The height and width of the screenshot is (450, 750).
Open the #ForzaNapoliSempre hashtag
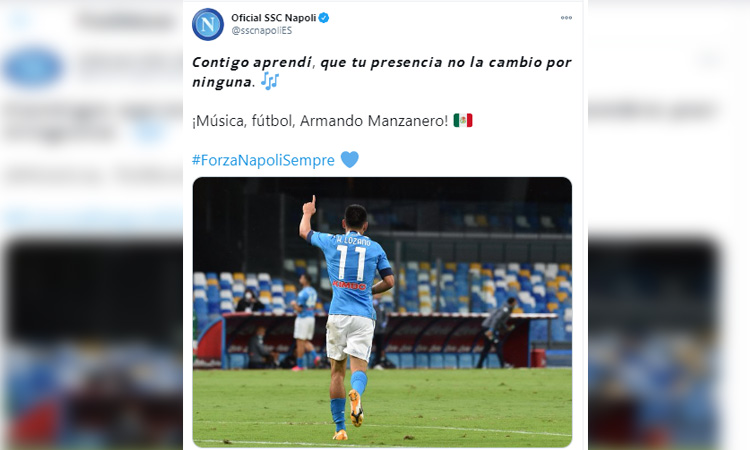(x=263, y=160)
